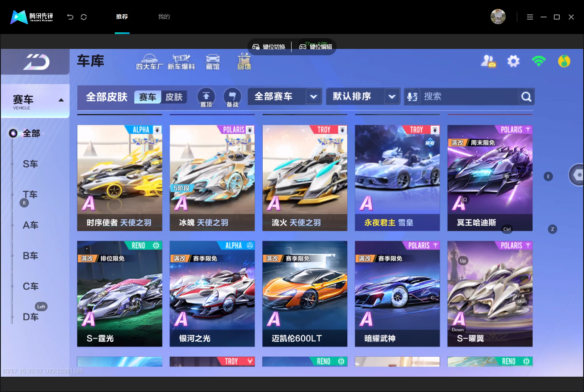
Task: Click the search magnifier icon
Action: (x=526, y=97)
